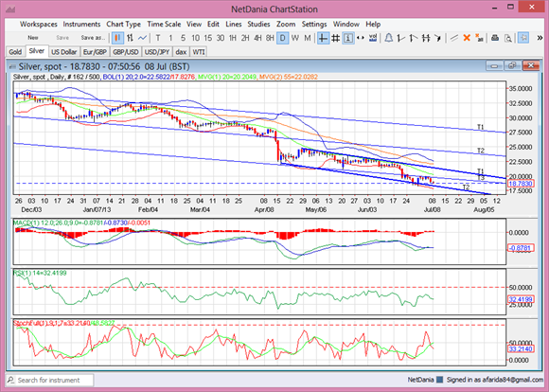The width and height of the screenshot is (549, 392).
Task: Switch to the Gold tab
Action: click(15, 52)
